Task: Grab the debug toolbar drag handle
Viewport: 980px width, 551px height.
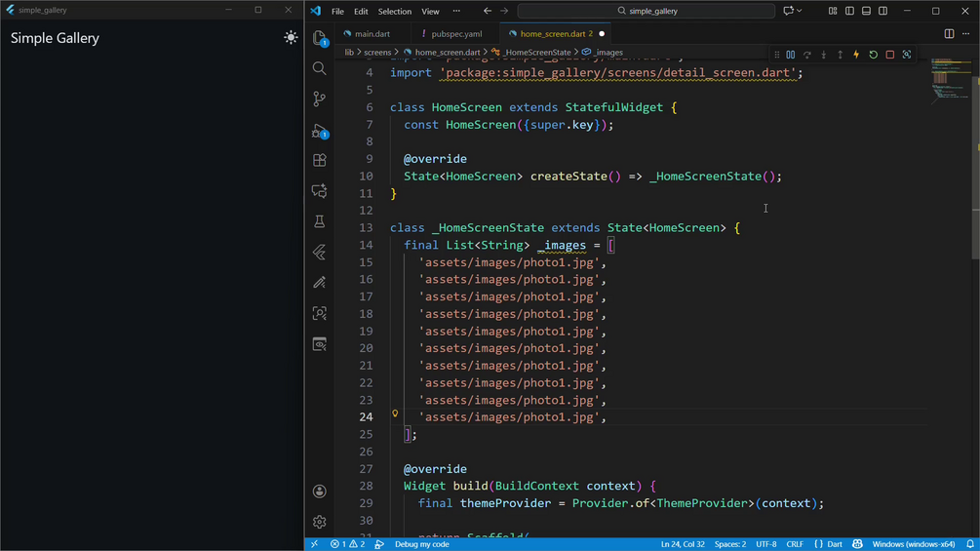Action: coord(777,55)
